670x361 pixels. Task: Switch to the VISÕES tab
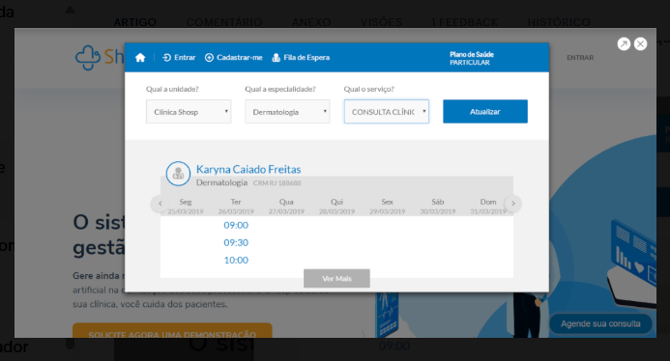click(x=381, y=22)
